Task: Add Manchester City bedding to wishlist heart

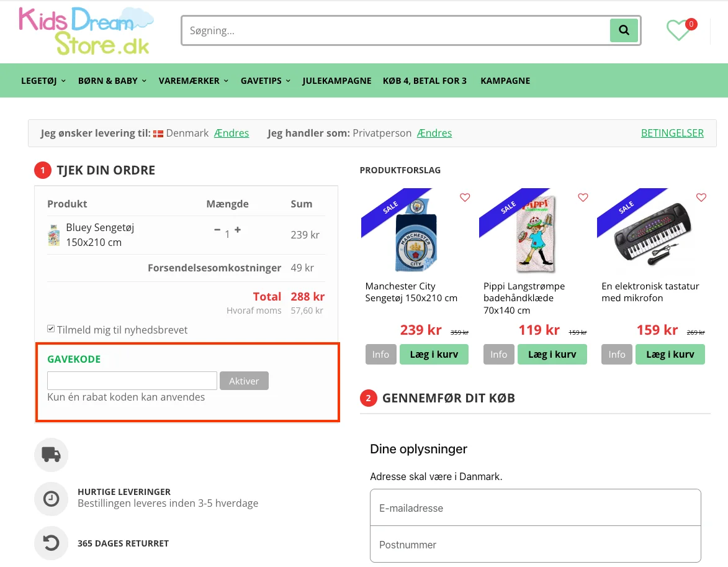Action: coord(465,197)
